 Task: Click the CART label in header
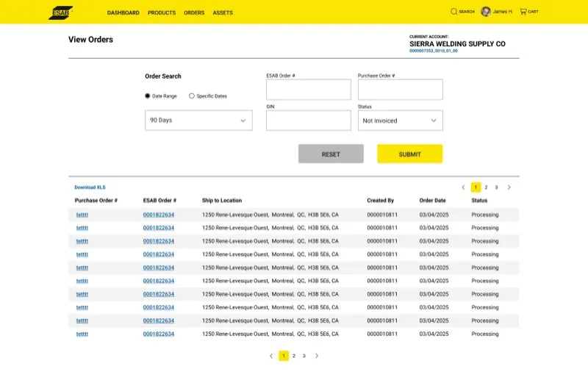[533, 12]
